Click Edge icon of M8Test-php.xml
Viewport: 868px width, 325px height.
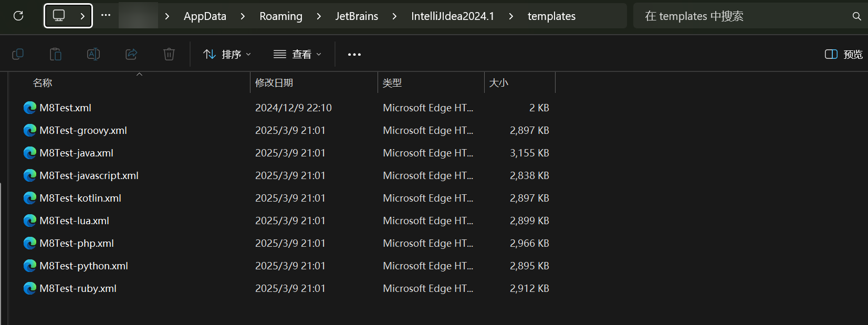(30, 243)
